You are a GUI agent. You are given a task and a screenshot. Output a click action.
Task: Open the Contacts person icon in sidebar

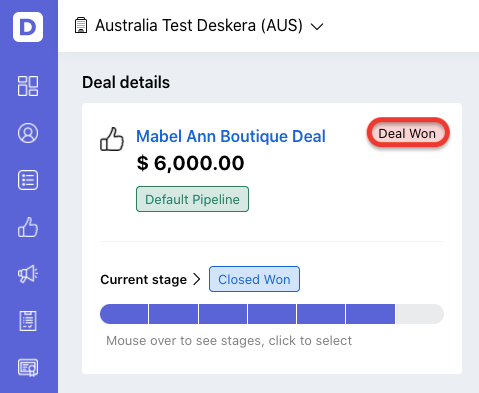[x=28, y=133]
